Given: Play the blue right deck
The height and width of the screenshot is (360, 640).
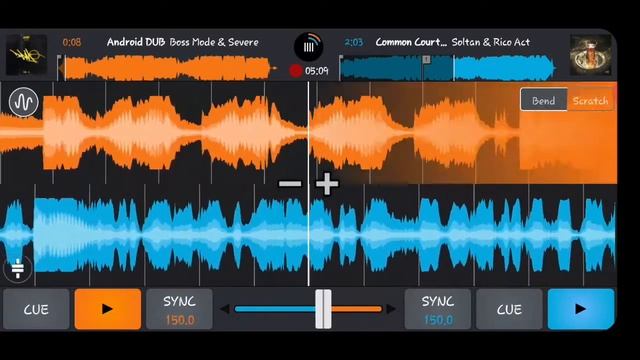Looking at the screenshot, I should 581,309.
